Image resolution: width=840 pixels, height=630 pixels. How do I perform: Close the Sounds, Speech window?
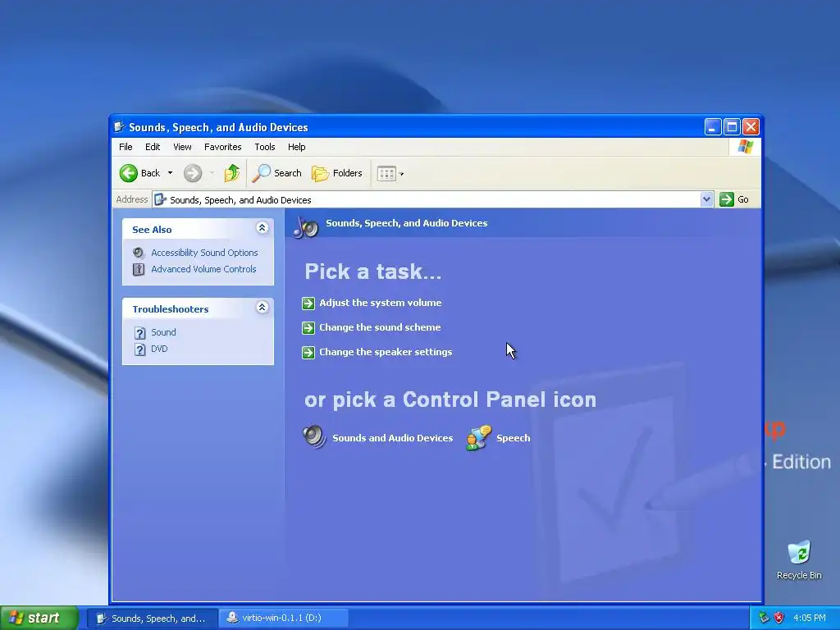pyautogui.click(x=751, y=127)
